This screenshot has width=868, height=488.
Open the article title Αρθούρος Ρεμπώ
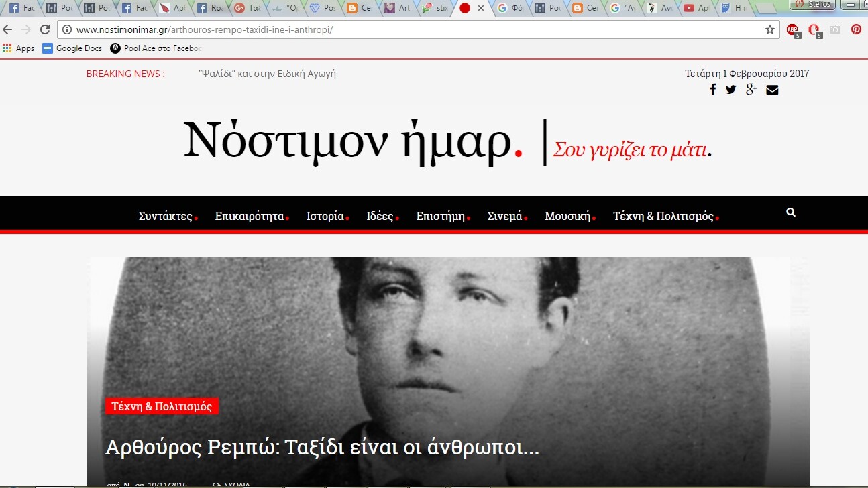322,448
